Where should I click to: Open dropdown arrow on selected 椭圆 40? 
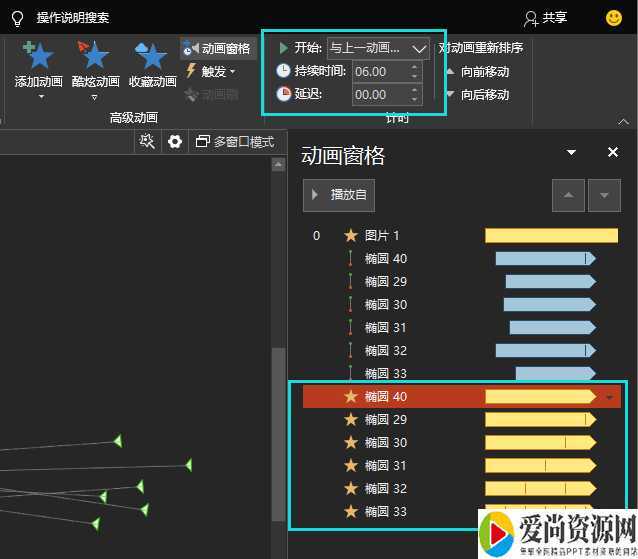610,397
